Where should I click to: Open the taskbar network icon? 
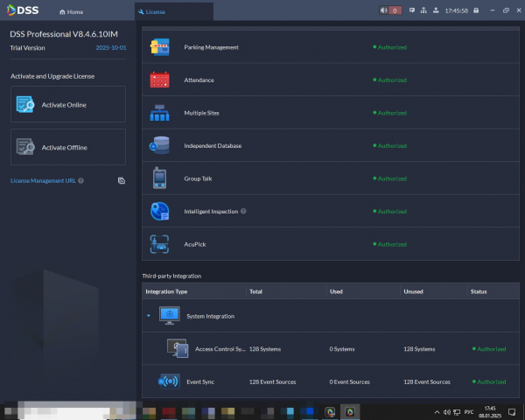coord(457,412)
